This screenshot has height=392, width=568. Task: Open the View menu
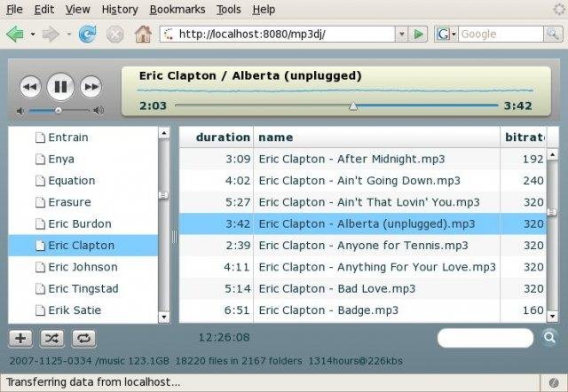[77, 10]
